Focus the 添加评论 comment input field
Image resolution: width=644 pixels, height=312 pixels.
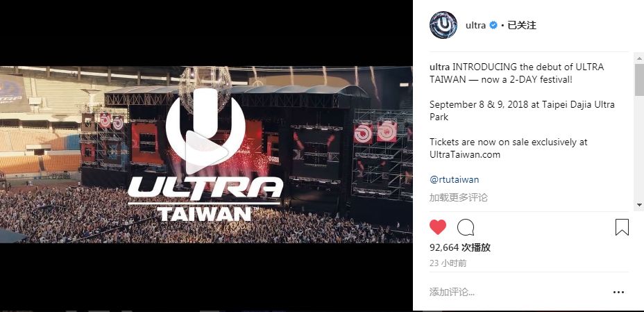pos(518,293)
